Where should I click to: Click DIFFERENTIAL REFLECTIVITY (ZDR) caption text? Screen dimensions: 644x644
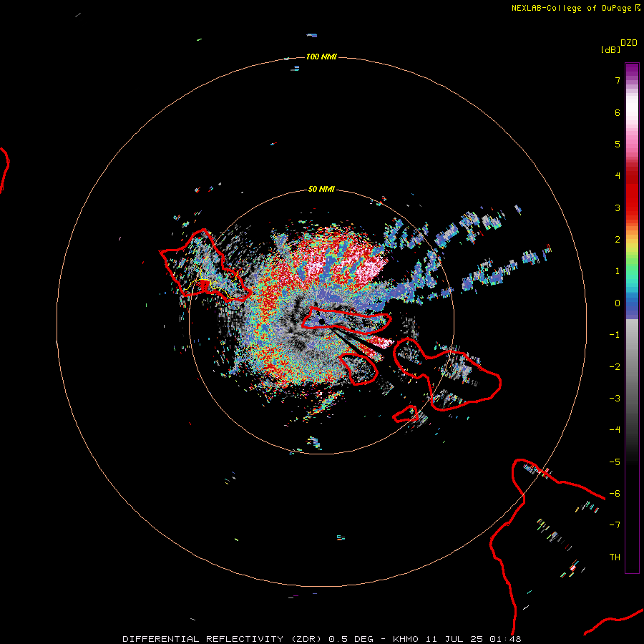pyautogui.click(x=222, y=639)
